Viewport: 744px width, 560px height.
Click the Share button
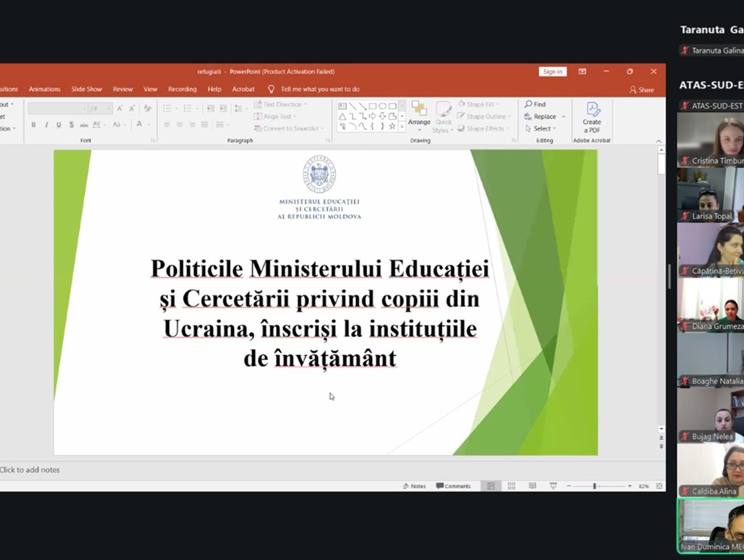[x=641, y=90]
